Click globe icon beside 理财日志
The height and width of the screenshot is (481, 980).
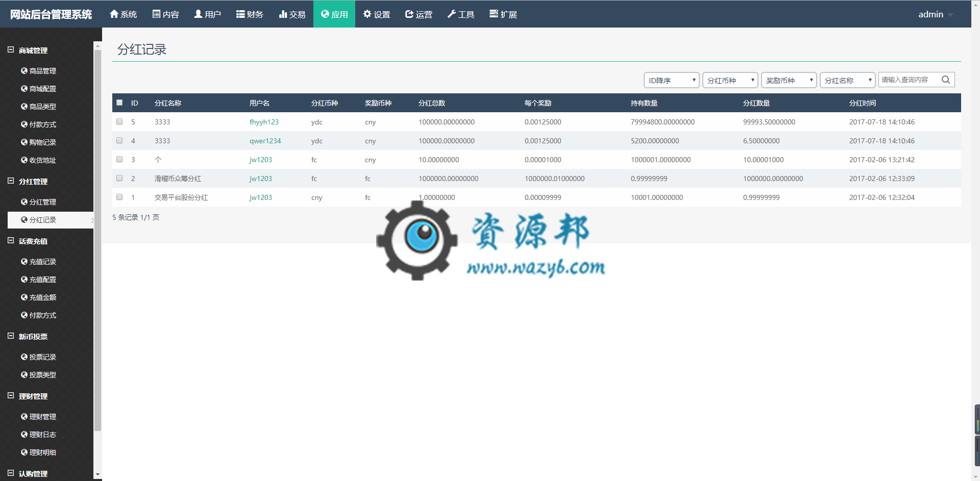coord(24,434)
